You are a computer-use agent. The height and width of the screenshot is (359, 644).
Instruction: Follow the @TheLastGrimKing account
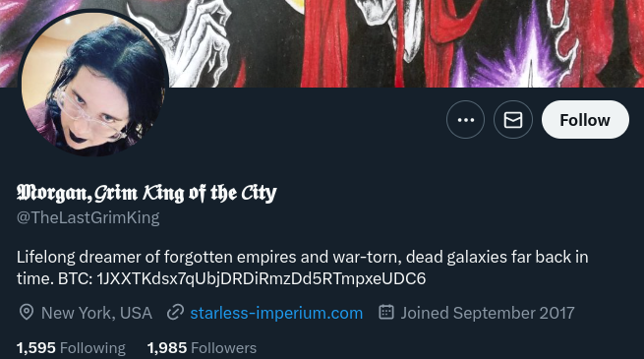(585, 120)
